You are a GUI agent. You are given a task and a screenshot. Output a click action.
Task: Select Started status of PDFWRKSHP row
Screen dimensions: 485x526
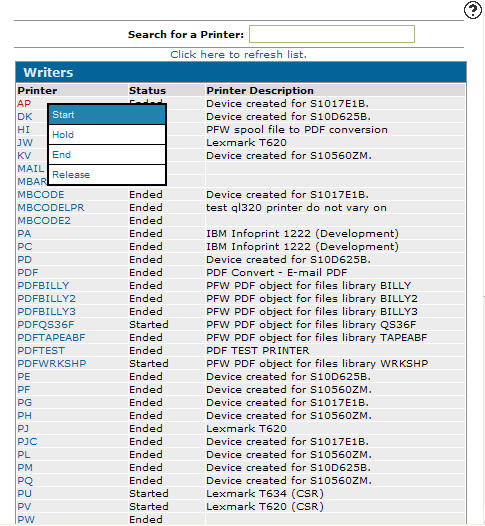tap(149, 364)
